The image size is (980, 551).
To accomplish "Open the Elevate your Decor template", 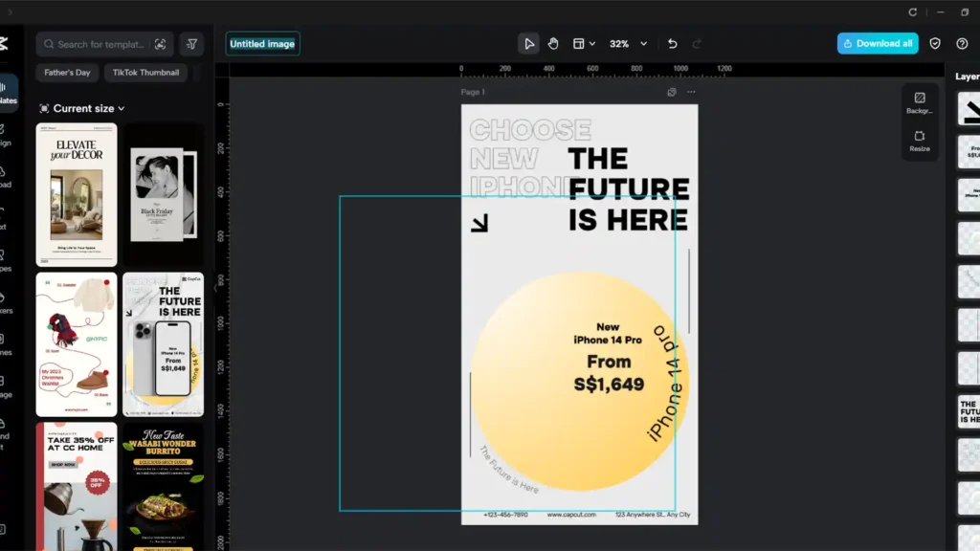I will click(x=77, y=195).
